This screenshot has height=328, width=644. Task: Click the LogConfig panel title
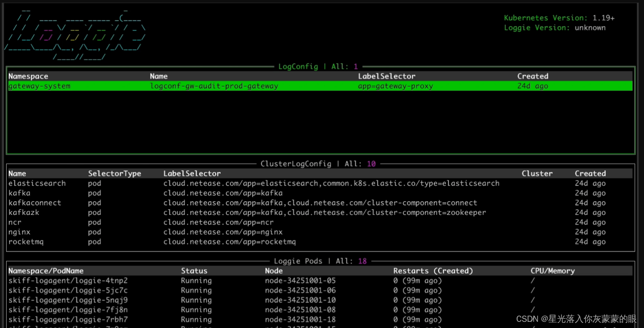tap(318, 66)
